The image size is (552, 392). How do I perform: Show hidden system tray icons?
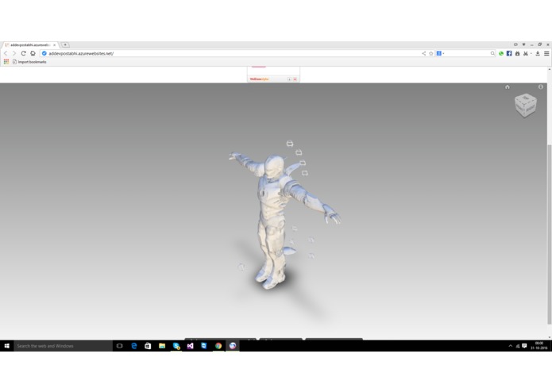click(x=511, y=346)
